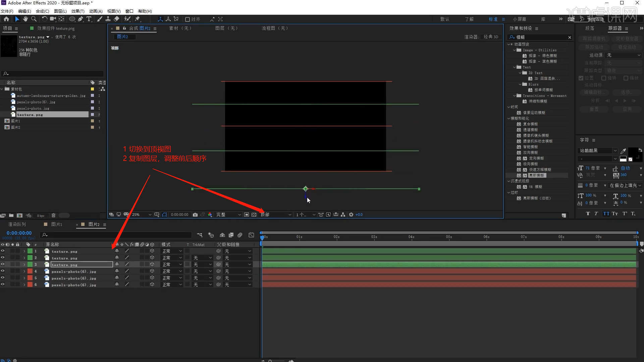
Task: Select the Hand tool in toolbar
Action: tap(25, 19)
